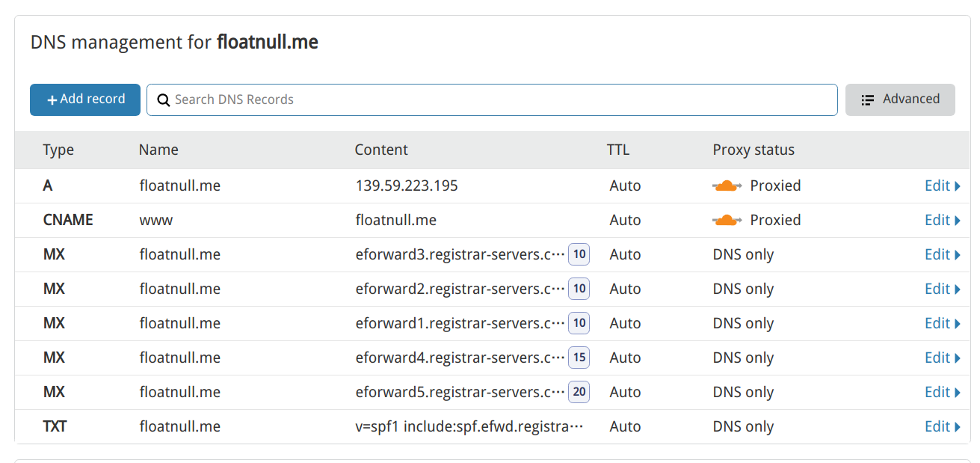
Task: Click the Proxy status column header
Action: (x=754, y=150)
